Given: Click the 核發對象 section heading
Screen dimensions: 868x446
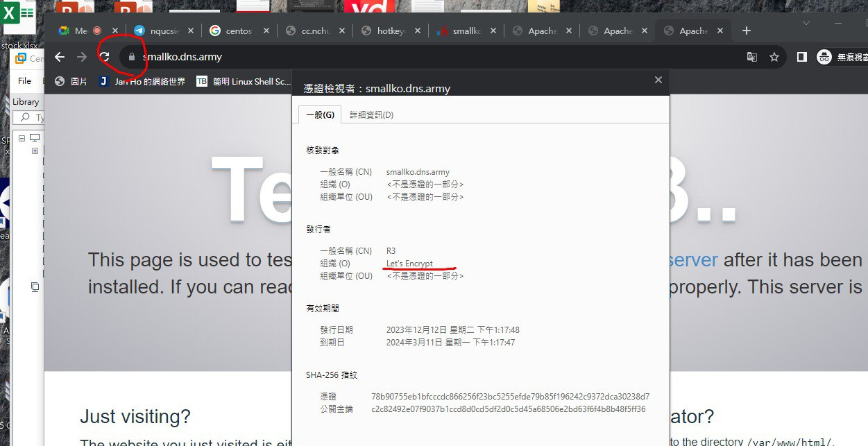Looking at the screenshot, I should pos(323,151).
